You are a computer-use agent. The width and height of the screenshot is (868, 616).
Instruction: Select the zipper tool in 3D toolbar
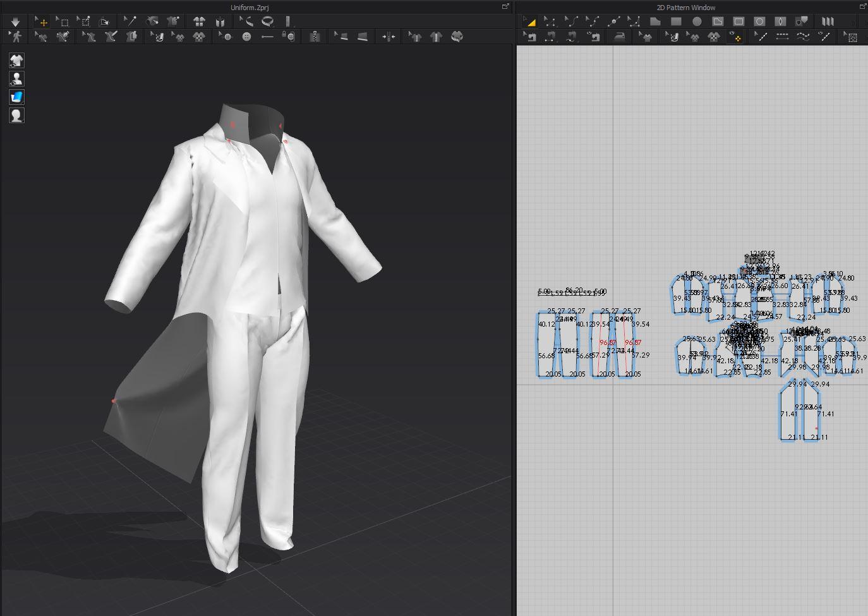[x=315, y=37]
